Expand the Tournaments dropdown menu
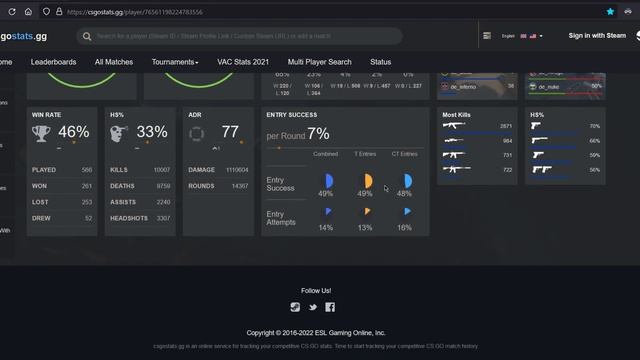Screen dimensions: 640x360 point(175,62)
